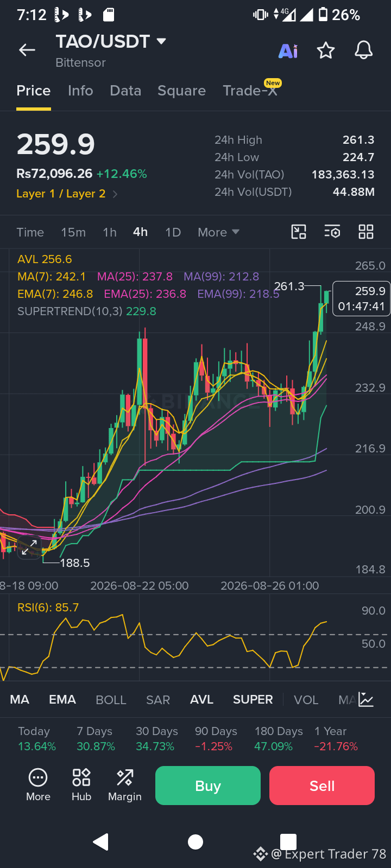Tap the AVL 256.6 legend

45,259
